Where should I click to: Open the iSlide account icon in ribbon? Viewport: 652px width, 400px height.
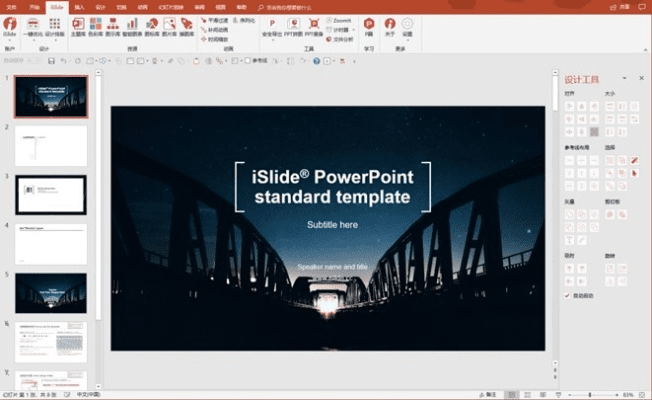pyautogui.click(x=10, y=24)
